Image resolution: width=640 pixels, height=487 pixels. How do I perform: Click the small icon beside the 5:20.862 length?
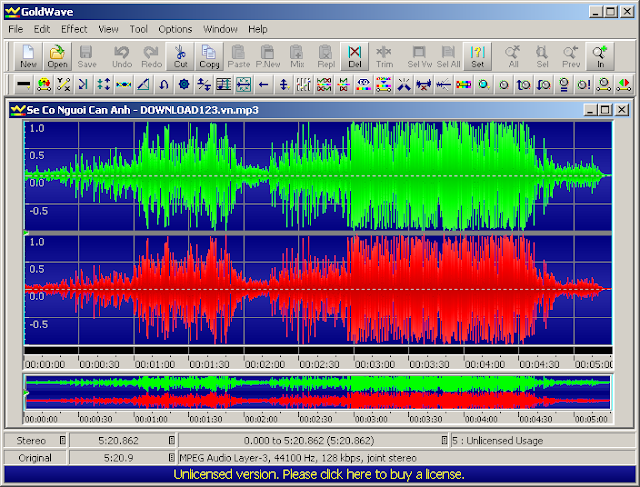(170, 440)
